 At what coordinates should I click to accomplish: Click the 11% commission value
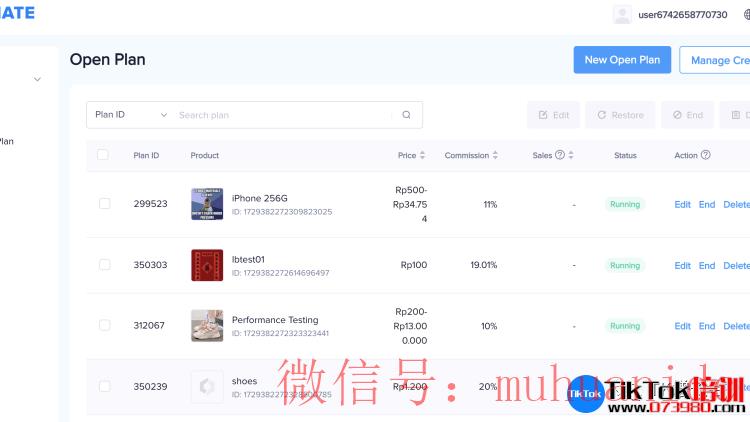[x=490, y=204]
